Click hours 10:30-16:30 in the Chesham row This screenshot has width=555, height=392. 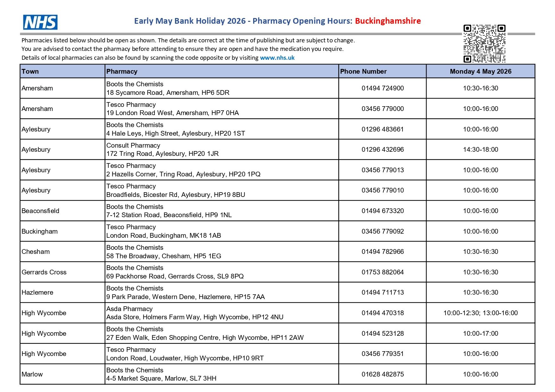coord(481,252)
